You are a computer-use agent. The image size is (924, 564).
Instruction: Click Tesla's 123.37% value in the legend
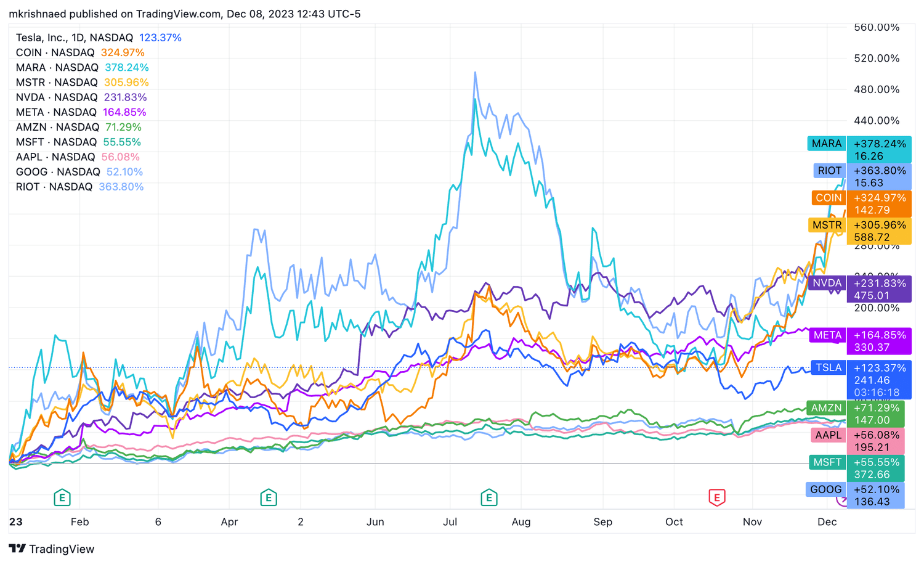160,38
